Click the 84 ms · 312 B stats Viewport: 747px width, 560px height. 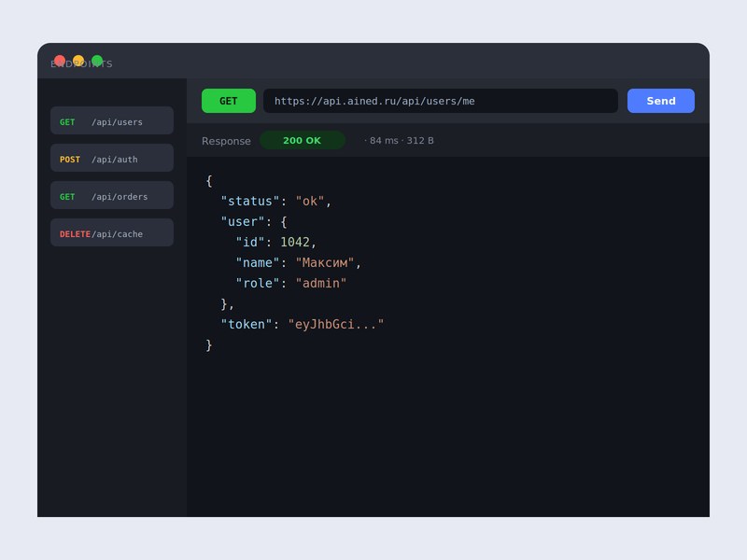pos(399,141)
